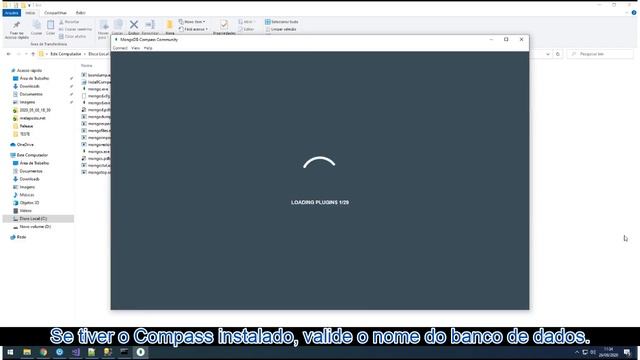Maximize the MongoDB Compass window

pyautogui.click(x=506, y=40)
